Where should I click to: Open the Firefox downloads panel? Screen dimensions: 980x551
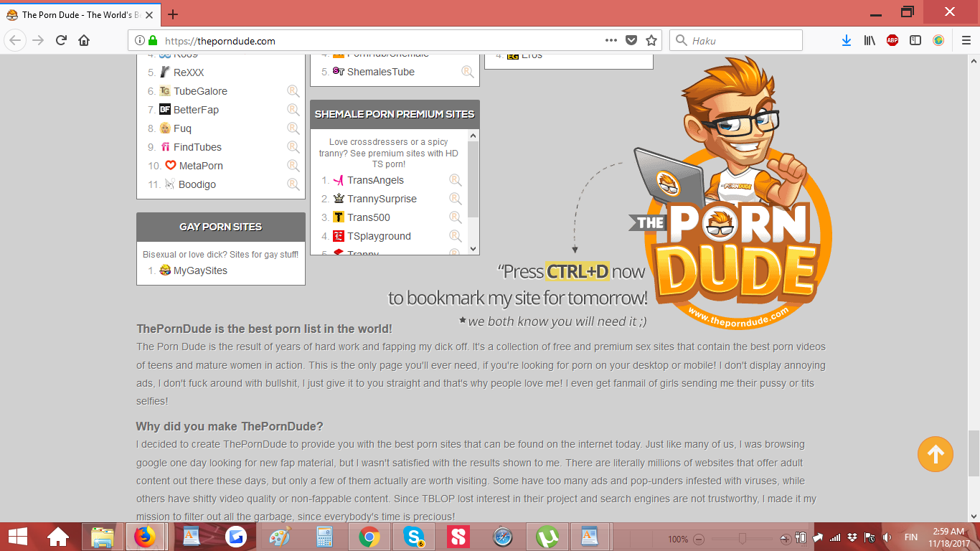[x=847, y=40]
